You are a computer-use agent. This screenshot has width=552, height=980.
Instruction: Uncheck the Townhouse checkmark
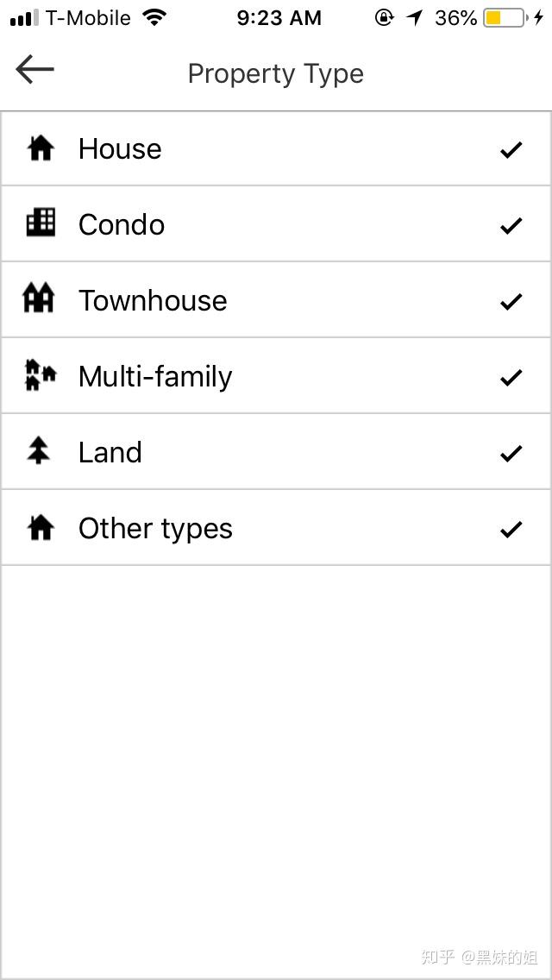511,301
